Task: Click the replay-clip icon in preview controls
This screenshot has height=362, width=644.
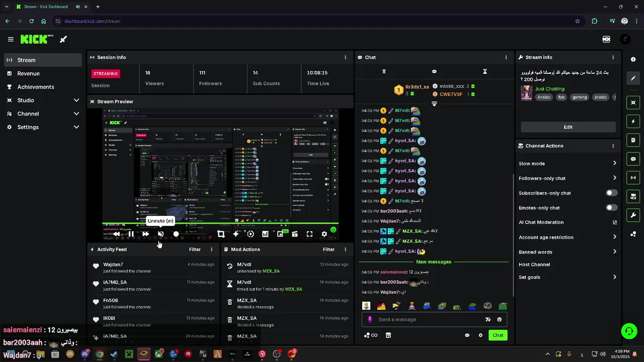Action: [x=250, y=234]
